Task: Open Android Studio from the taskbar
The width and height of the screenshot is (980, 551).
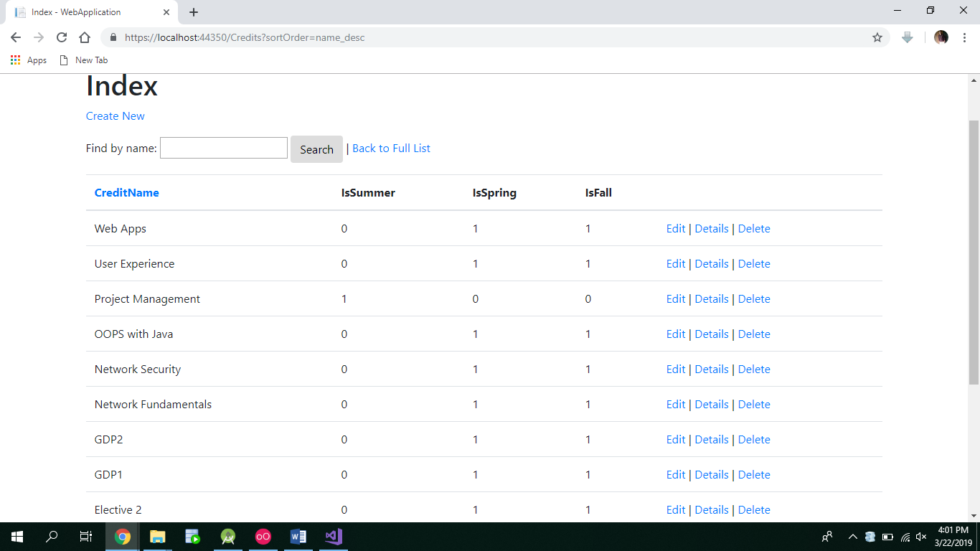Action: pos(228,537)
